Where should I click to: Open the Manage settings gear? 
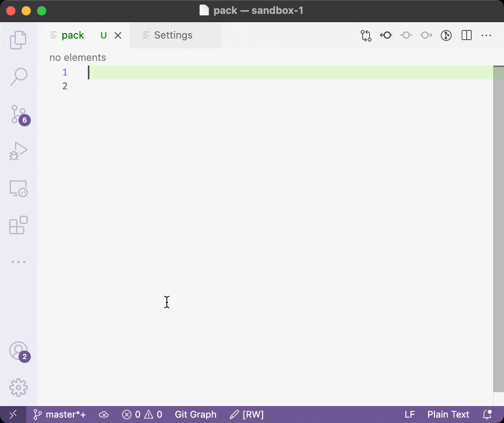click(x=18, y=388)
